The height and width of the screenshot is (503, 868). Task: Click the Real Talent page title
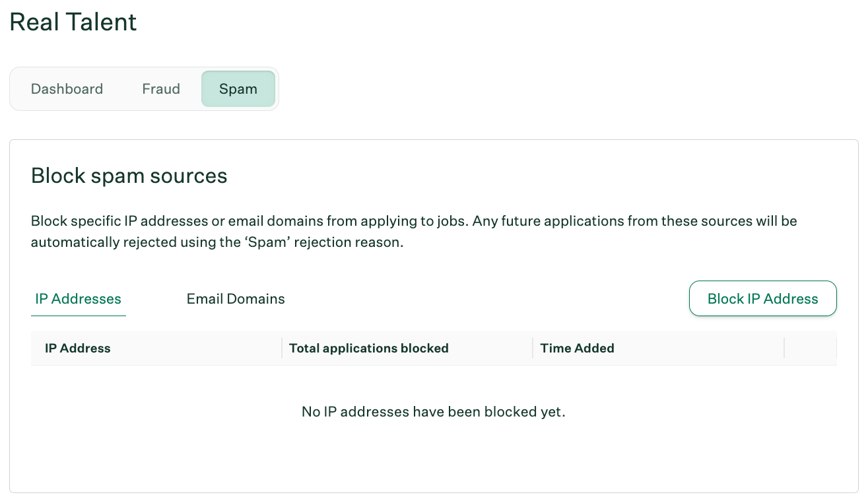point(73,22)
